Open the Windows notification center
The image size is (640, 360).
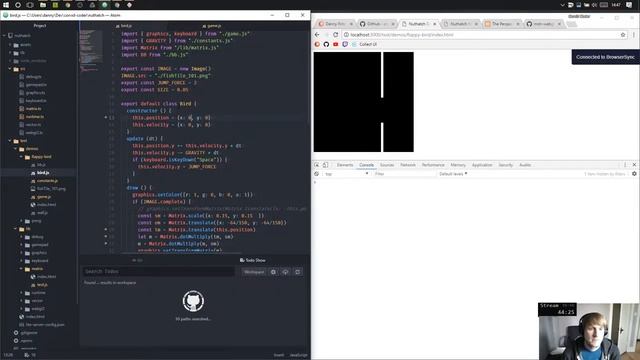pos(629,5)
